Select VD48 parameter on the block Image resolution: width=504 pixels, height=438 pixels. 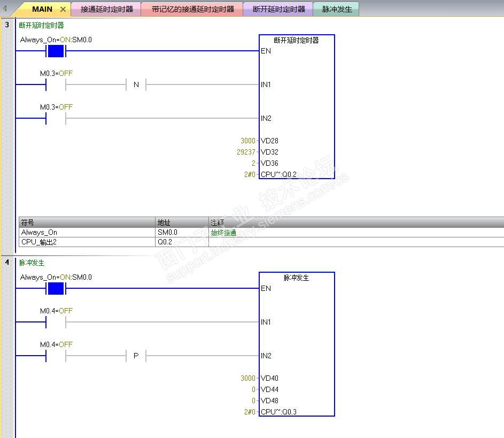point(269,401)
